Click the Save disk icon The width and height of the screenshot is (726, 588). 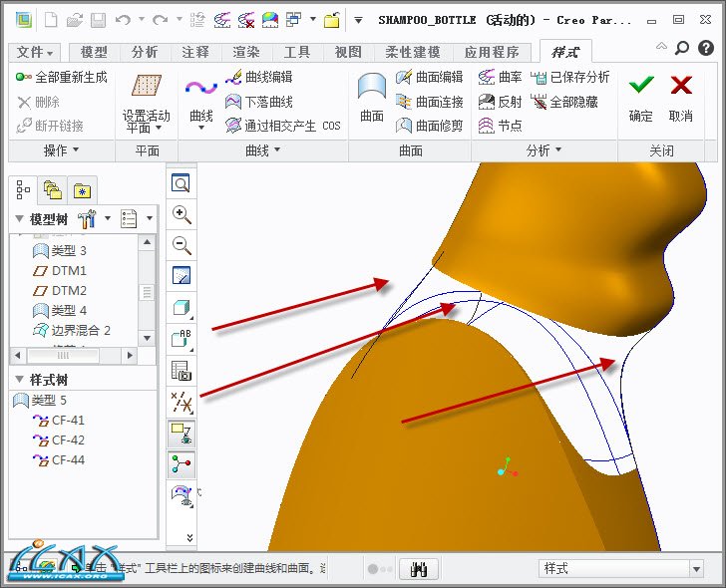tap(98, 20)
